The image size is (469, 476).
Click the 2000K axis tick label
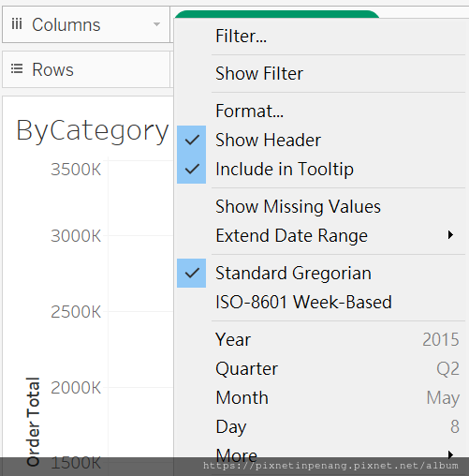tap(76, 388)
